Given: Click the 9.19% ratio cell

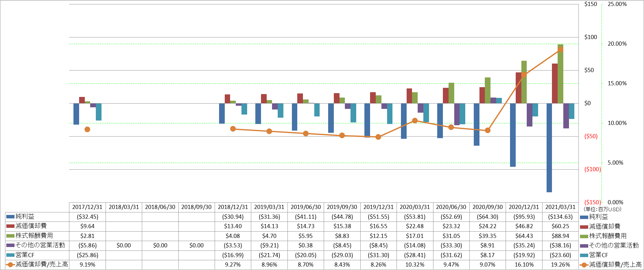Looking at the screenshot, I should [x=87, y=265].
